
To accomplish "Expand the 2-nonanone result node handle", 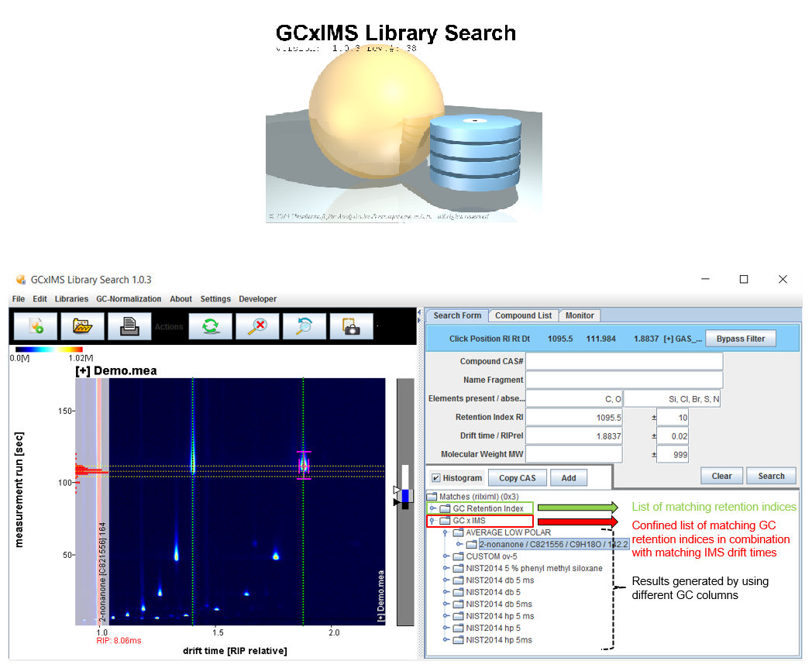I will click(x=459, y=544).
